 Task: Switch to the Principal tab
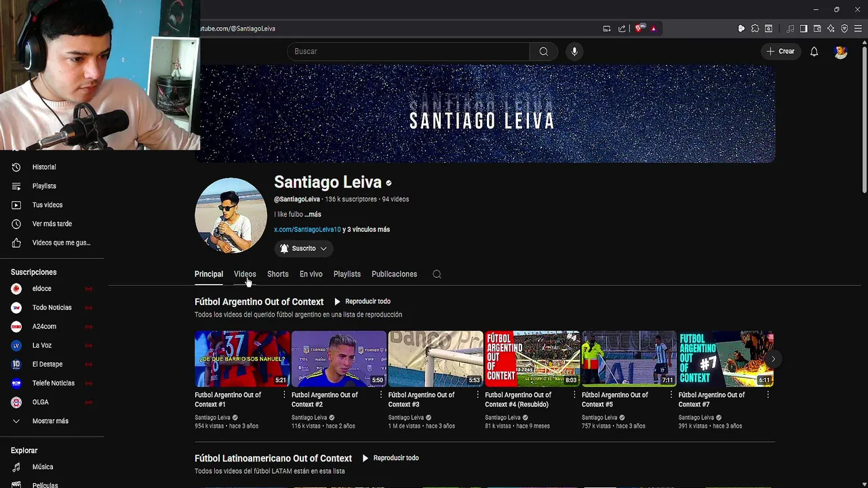click(x=209, y=274)
